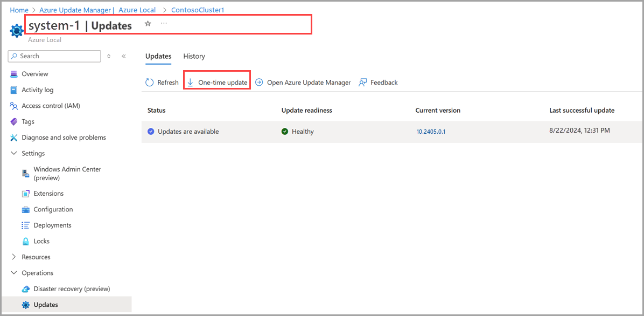Screen dimensions: 644x316
Task: Toggle expand-collapse arrows next to Search
Action: pyautogui.click(x=109, y=57)
